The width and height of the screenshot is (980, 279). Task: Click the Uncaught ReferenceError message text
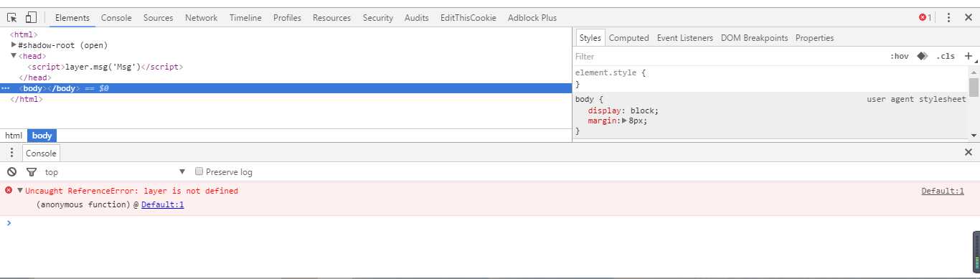point(131,191)
